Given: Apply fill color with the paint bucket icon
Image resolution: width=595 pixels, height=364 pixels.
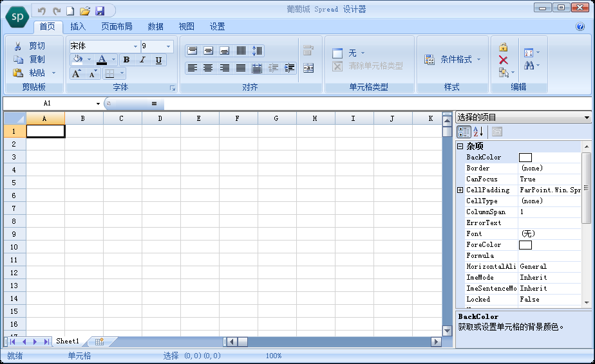Looking at the screenshot, I should coord(78,59).
